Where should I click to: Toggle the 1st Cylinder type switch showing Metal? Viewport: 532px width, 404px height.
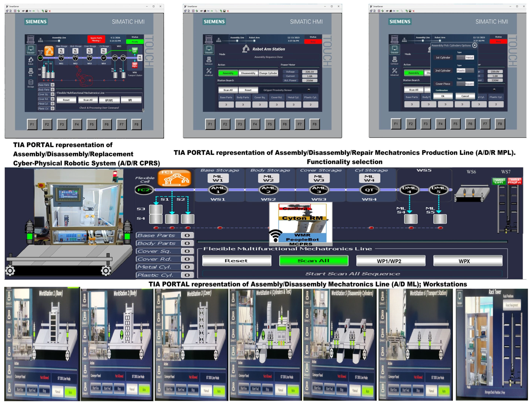tap(465, 58)
